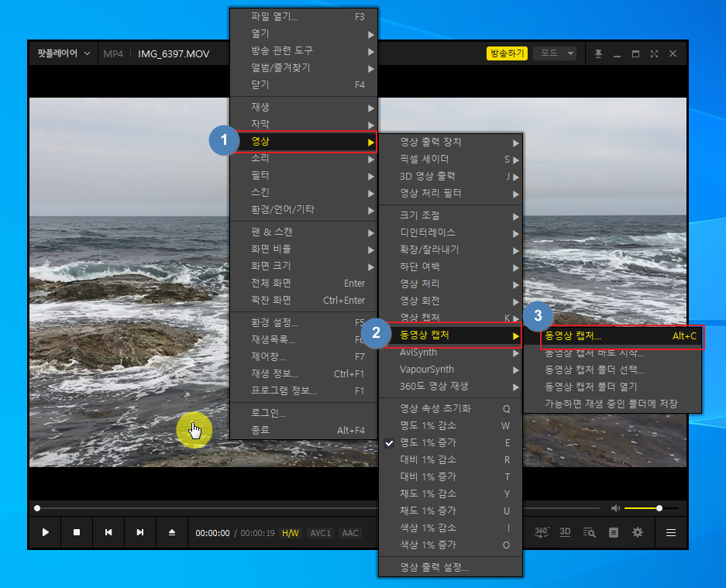Expand the 자막 submenu

(304, 124)
